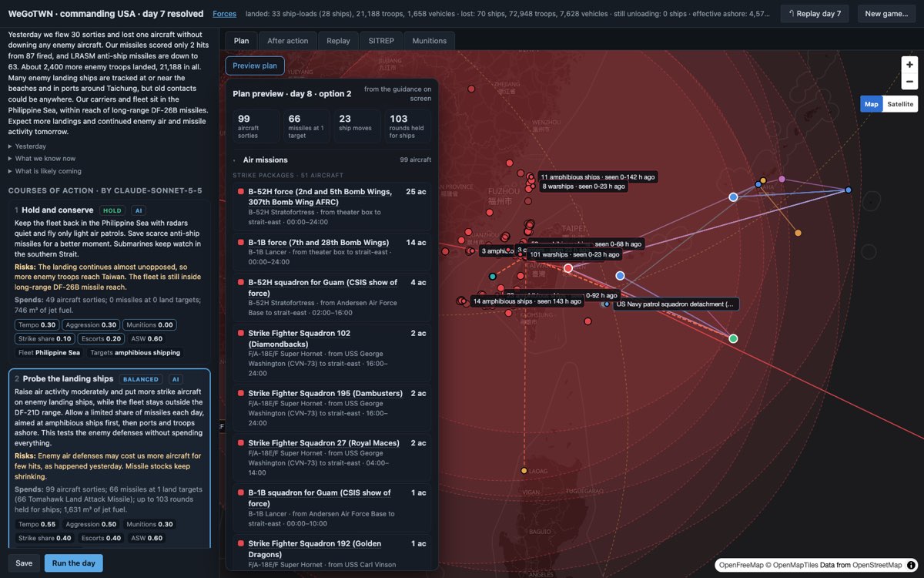Screen dimensions: 924x578
Task: Click the orange marker near Laoag
Action: tap(524, 470)
